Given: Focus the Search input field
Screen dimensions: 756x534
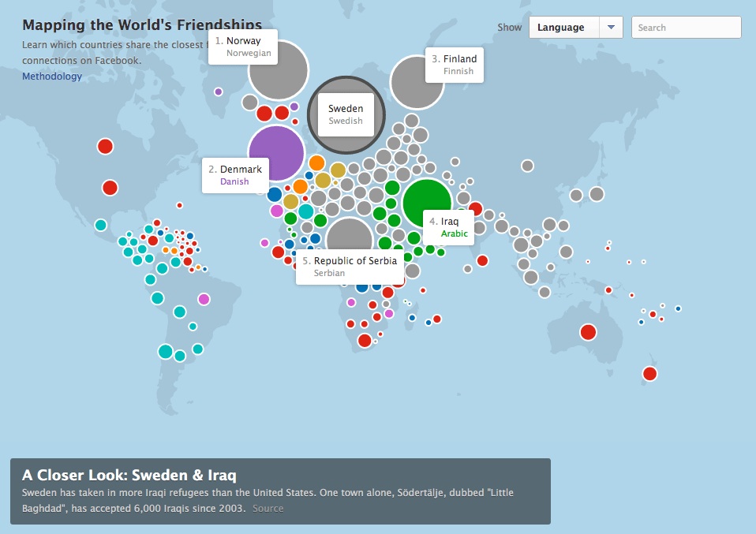Looking at the screenshot, I should click(686, 28).
